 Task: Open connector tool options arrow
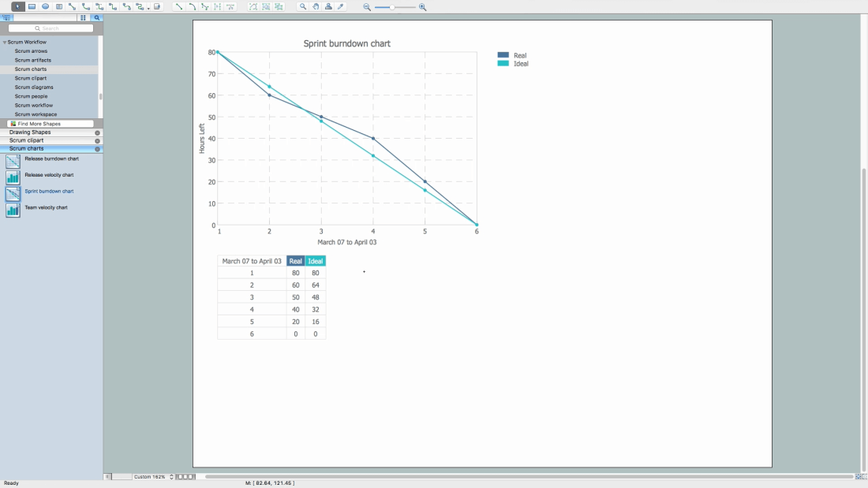point(148,9)
